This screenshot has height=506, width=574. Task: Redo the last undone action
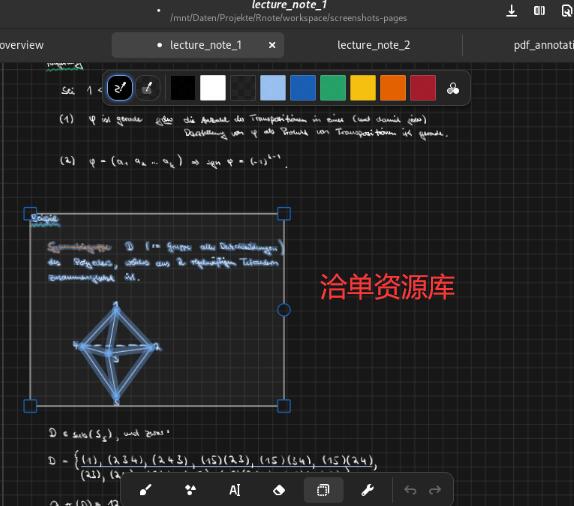point(435,490)
